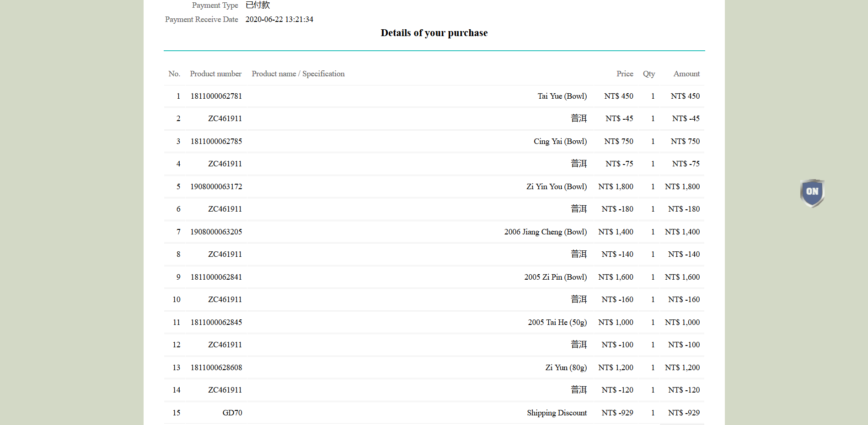Click the Shipping Discount row label
Viewport: 868px width, 425px height.
coord(557,413)
